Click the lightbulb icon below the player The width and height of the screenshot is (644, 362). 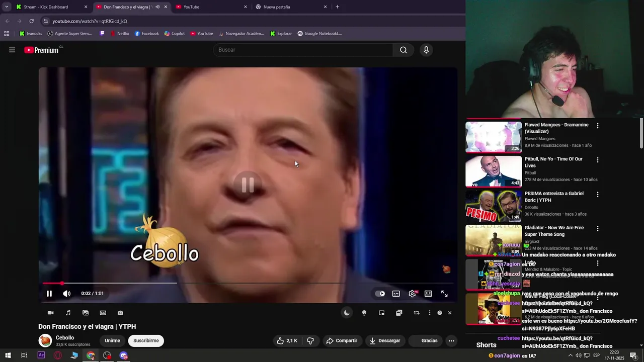point(364,313)
